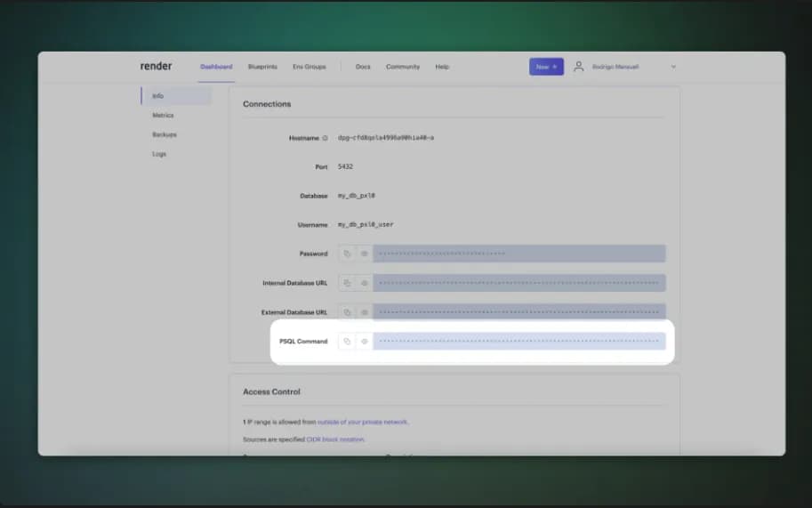This screenshot has height=508, width=812.
Task: Copy the Internal Database URL
Action: click(347, 283)
